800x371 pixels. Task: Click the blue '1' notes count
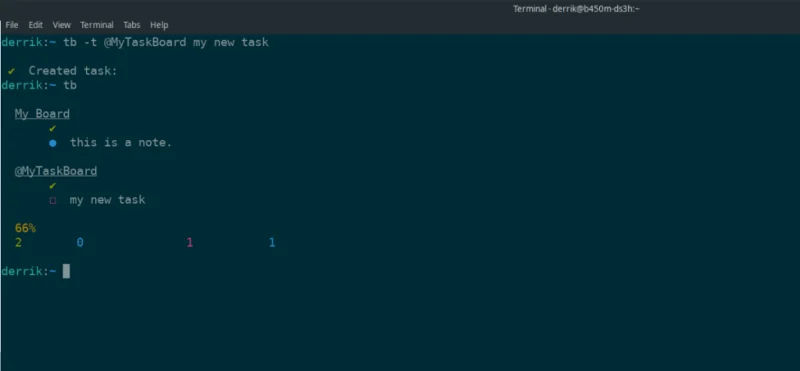272,242
